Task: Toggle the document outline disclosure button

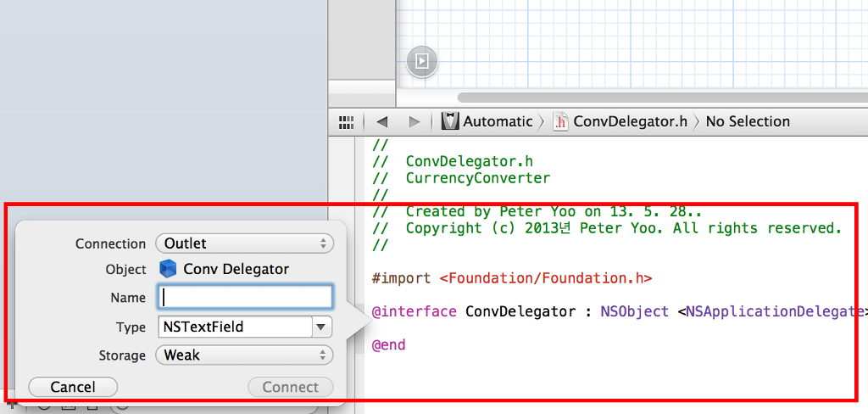Action: pyautogui.click(x=422, y=61)
